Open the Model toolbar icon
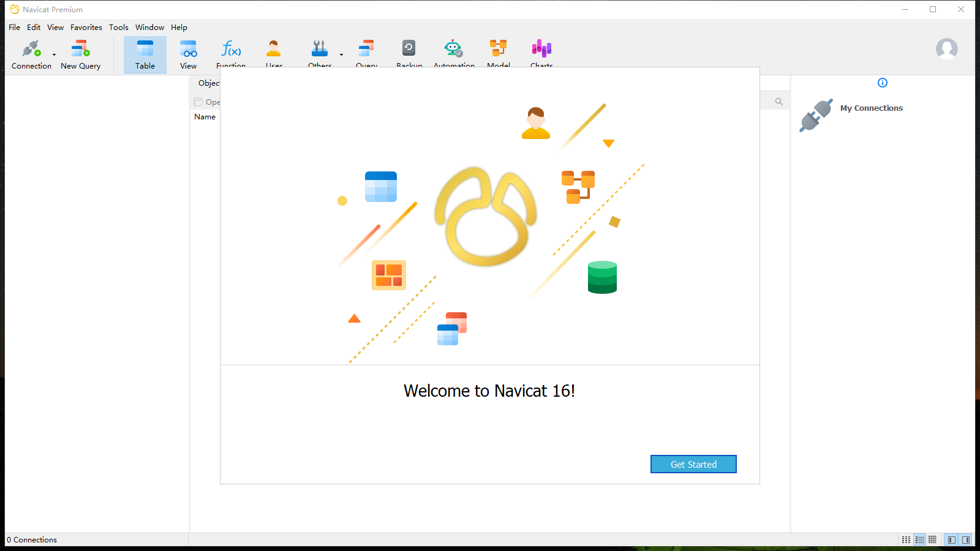This screenshot has width=980, height=551. tap(499, 48)
